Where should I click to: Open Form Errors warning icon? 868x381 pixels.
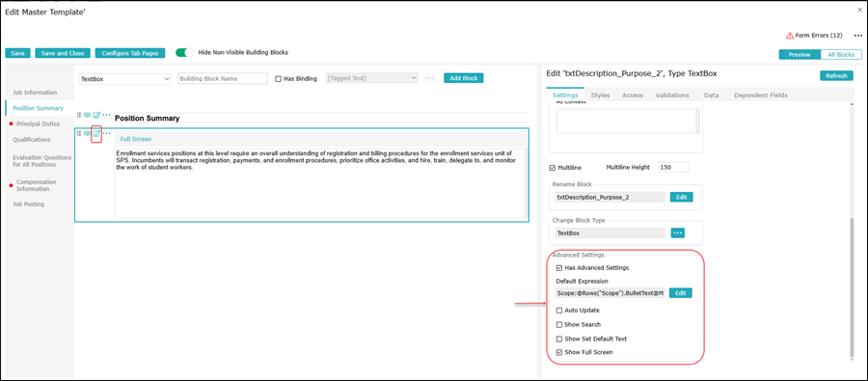[790, 36]
